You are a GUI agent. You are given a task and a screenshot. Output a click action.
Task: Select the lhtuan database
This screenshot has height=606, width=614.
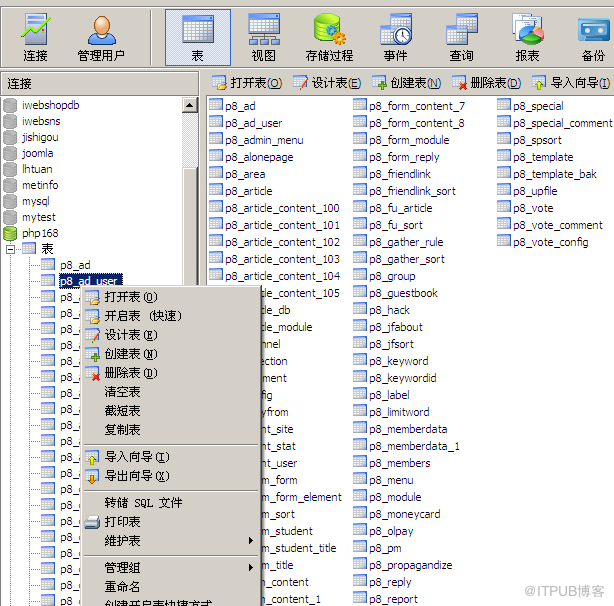pos(37,169)
